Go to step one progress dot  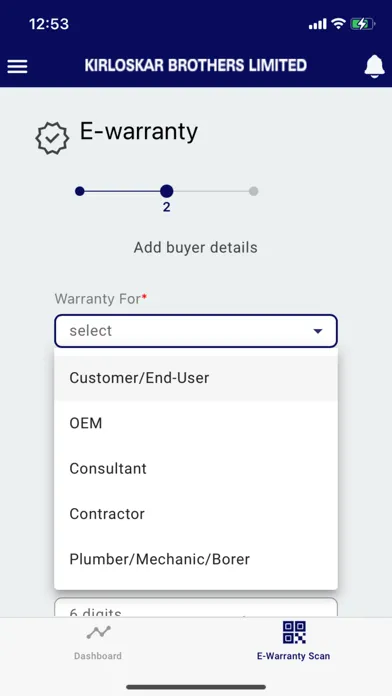(79, 191)
